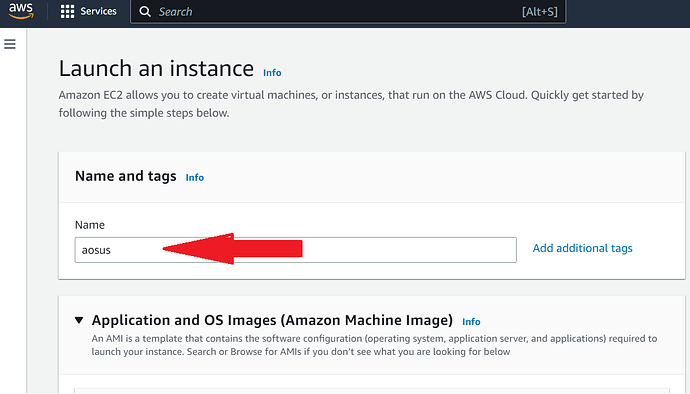Open Info link beside Name and tags
This screenshot has width=690, height=394.
pyautogui.click(x=195, y=177)
